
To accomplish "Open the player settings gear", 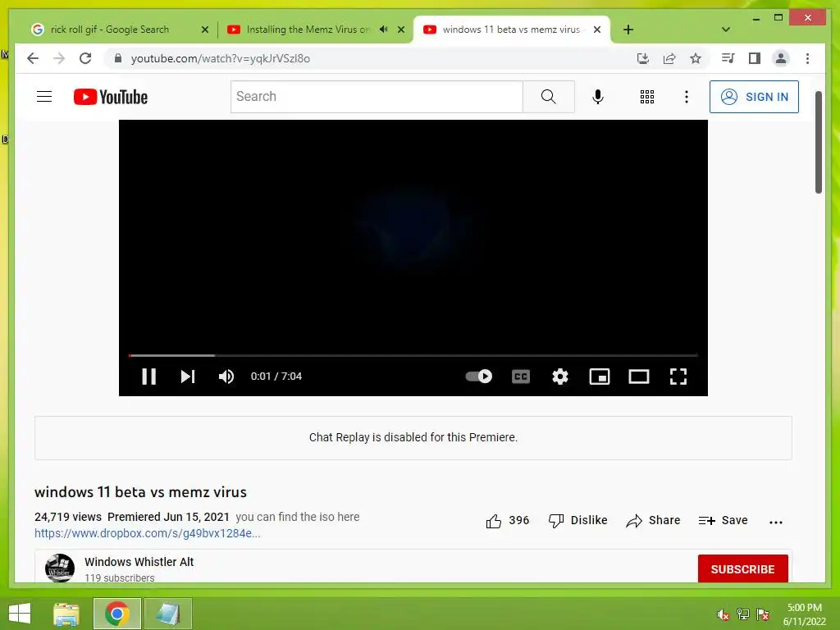I will [x=559, y=377].
